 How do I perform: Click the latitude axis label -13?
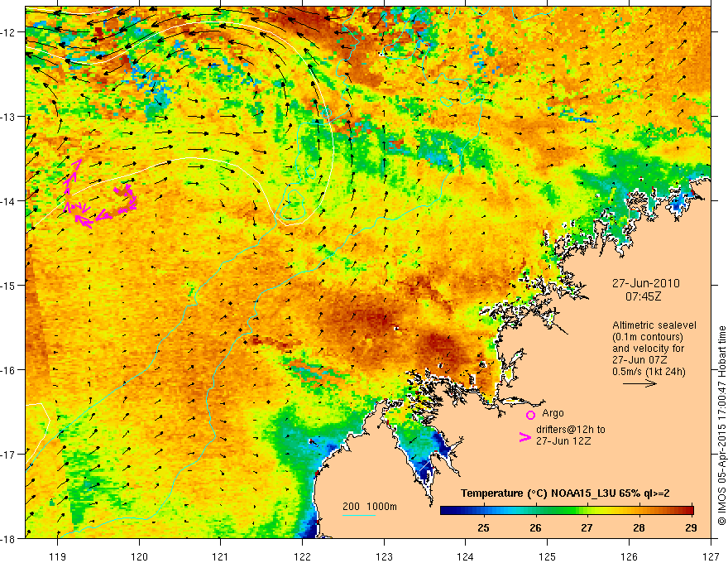(8, 117)
